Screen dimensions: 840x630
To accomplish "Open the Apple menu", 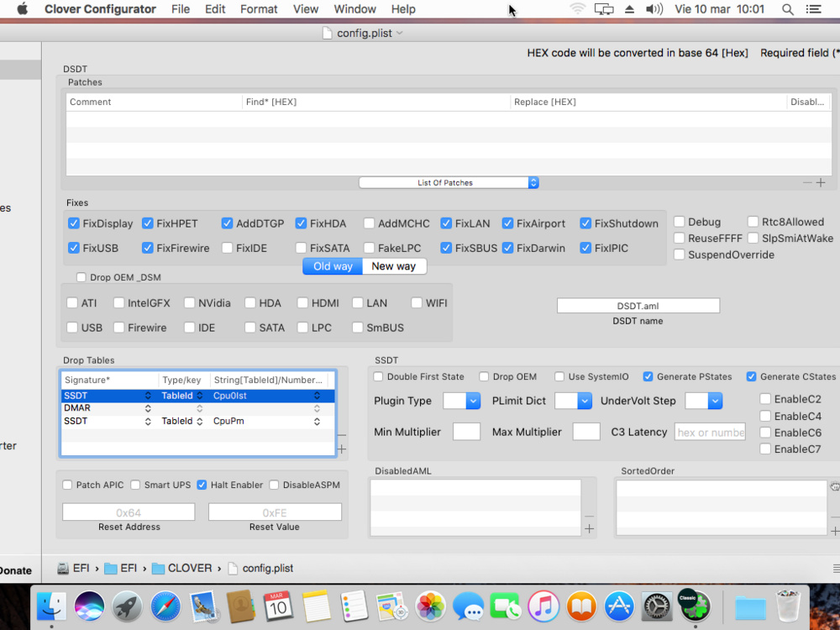I will click(23, 8).
